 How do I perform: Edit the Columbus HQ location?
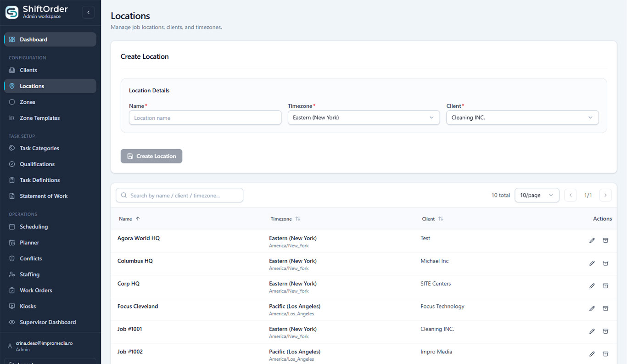click(x=592, y=263)
